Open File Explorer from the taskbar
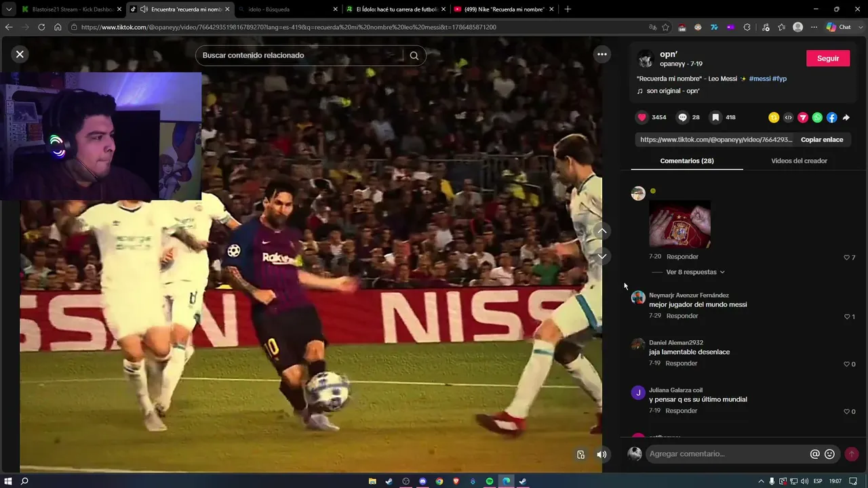The height and width of the screenshot is (488, 868). point(372,481)
